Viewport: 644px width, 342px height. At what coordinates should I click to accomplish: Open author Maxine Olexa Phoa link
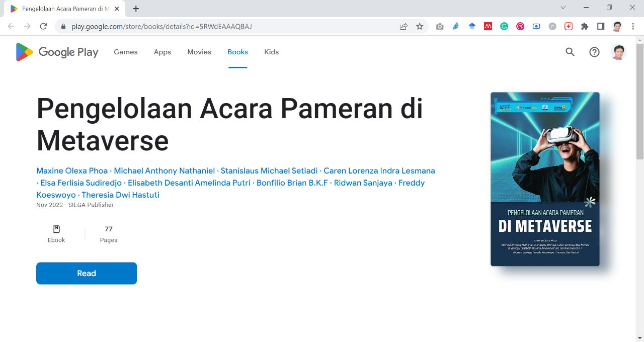pos(72,170)
